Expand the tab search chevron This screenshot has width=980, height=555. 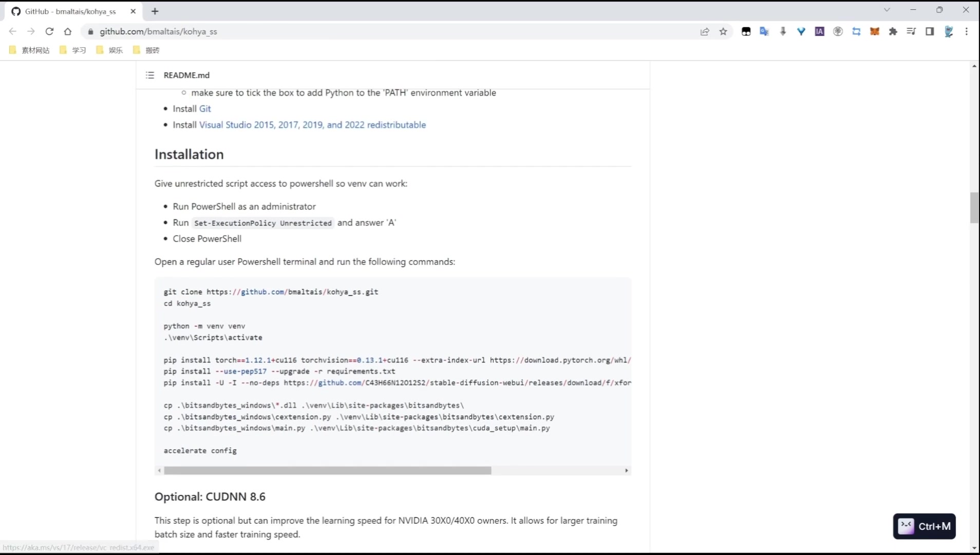point(887,10)
